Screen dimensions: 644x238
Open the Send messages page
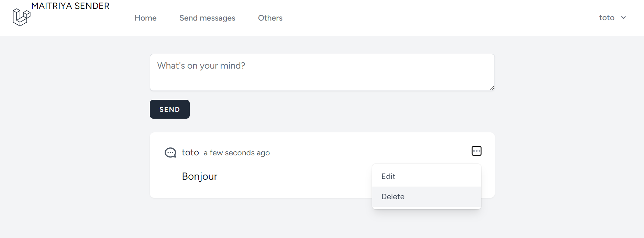[x=207, y=18]
